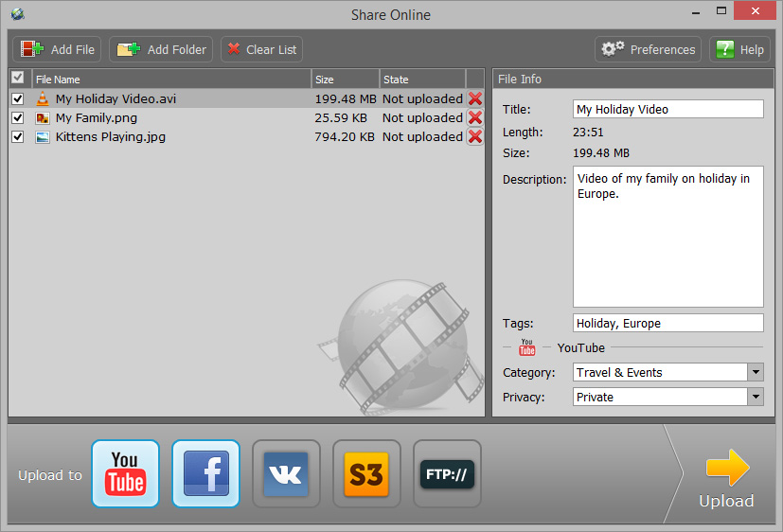The height and width of the screenshot is (532, 783).
Task: Remove Kittens Playing.jpg from the list
Action: [475, 136]
